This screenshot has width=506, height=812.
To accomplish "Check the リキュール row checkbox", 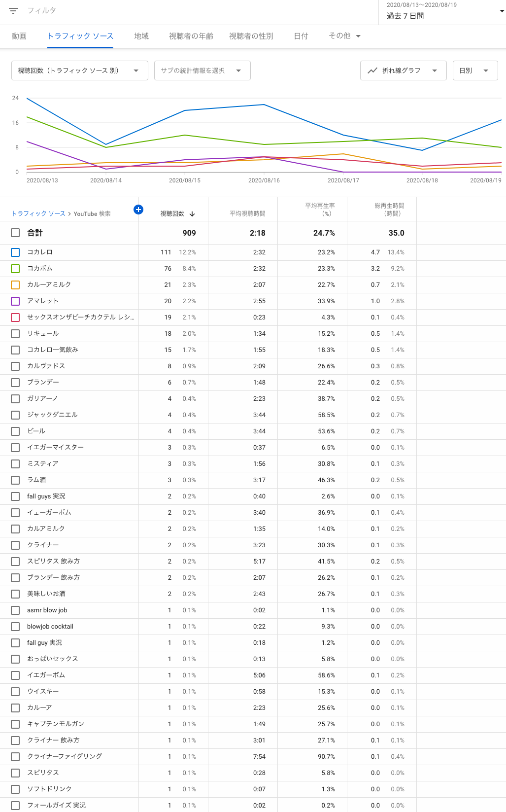I will coord(15,334).
